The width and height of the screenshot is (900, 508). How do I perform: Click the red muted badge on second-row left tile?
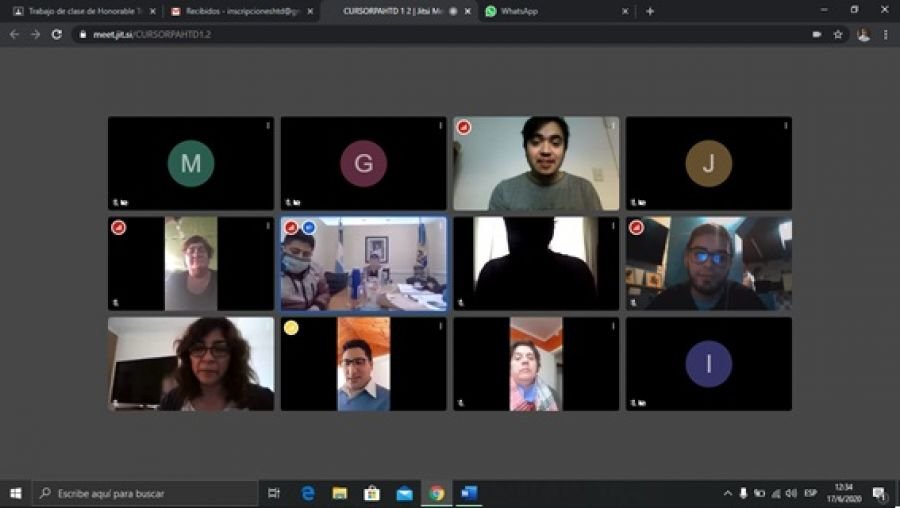tap(118, 227)
